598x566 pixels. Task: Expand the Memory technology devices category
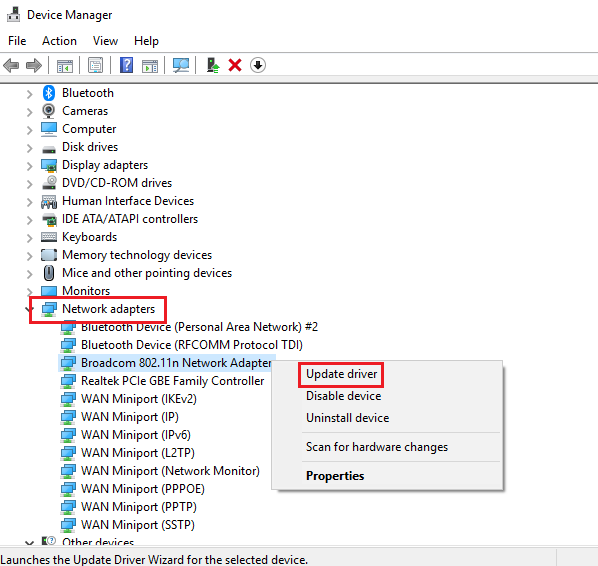click(x=29, y=256)
